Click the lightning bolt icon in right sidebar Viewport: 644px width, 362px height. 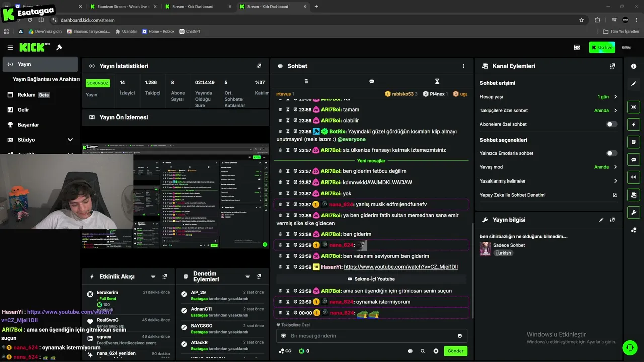634,124
